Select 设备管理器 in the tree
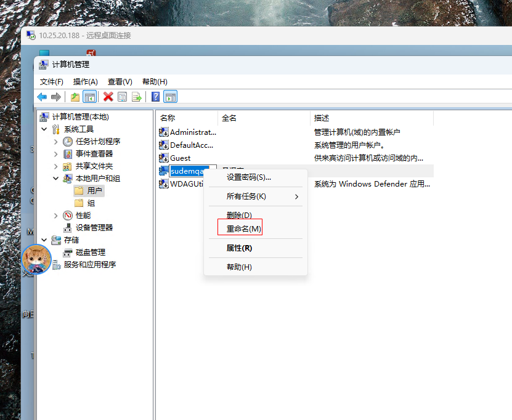 [x=94, y=227]
